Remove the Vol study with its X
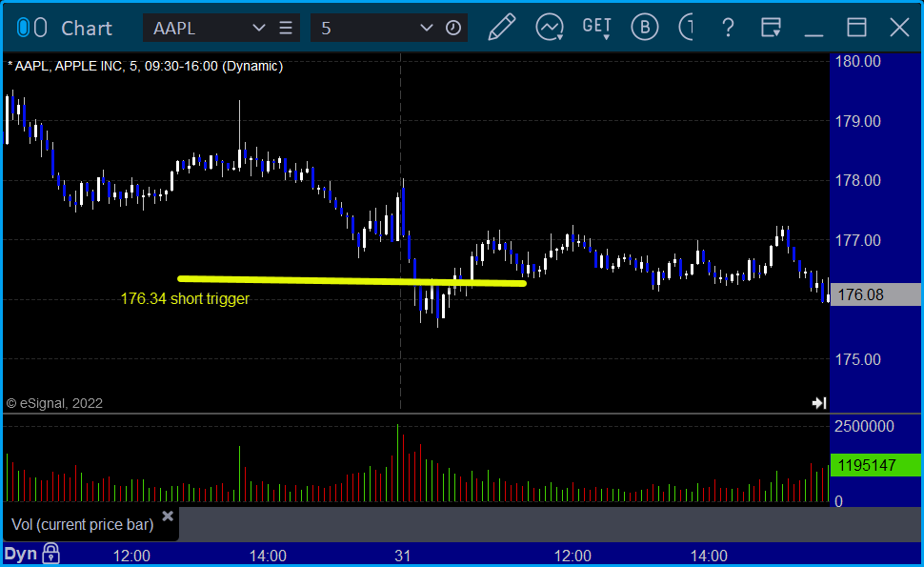The width and height of the screenshot is (924, 567). (168, 516)
